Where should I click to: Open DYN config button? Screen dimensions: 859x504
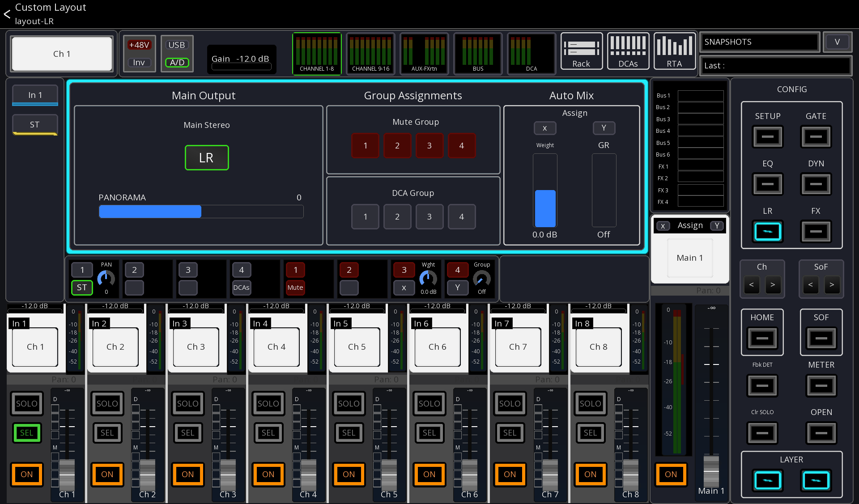[816, 184]
